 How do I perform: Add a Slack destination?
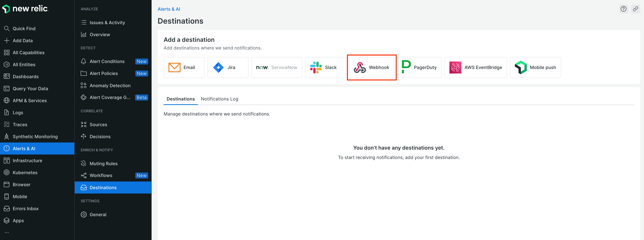[325, 67]
